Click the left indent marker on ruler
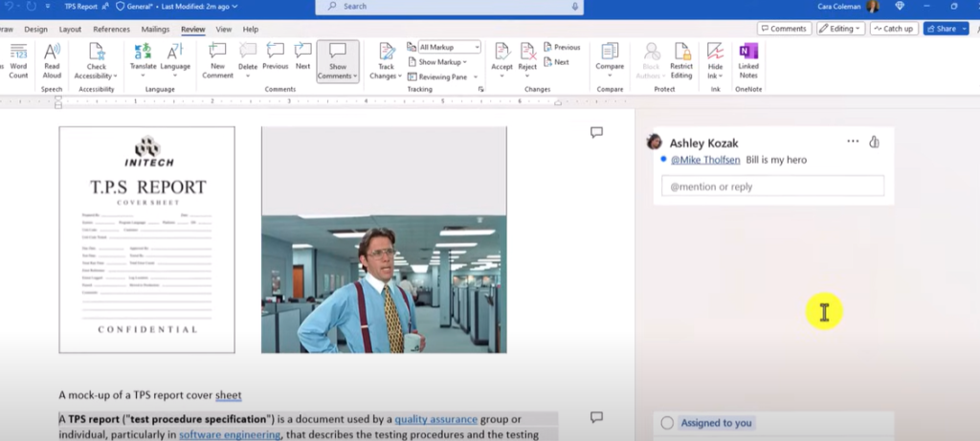 pos(58,102)
